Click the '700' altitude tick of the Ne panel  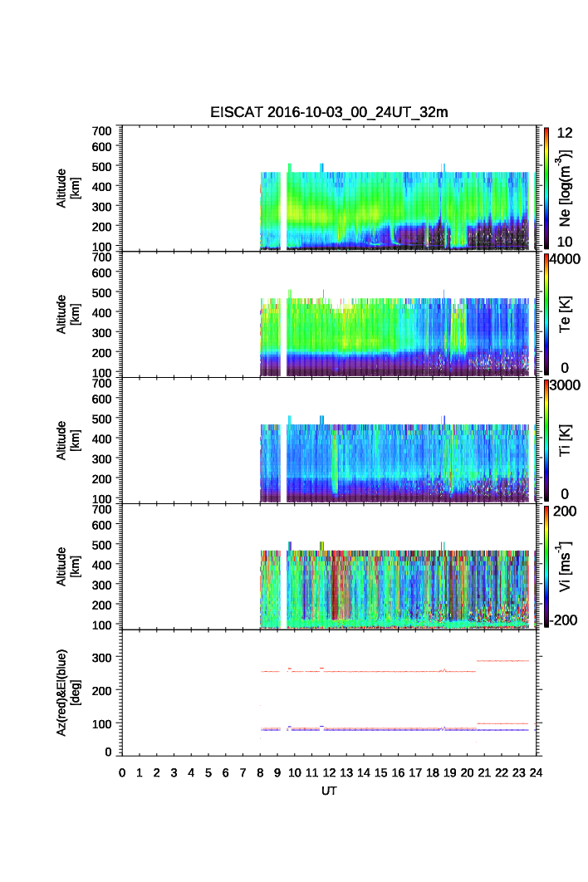point(102,131)
